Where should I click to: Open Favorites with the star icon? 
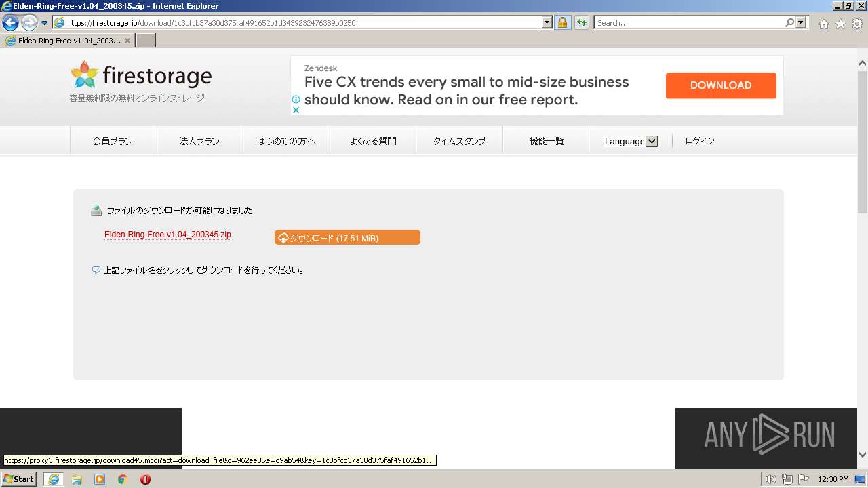tap(840, 24)
